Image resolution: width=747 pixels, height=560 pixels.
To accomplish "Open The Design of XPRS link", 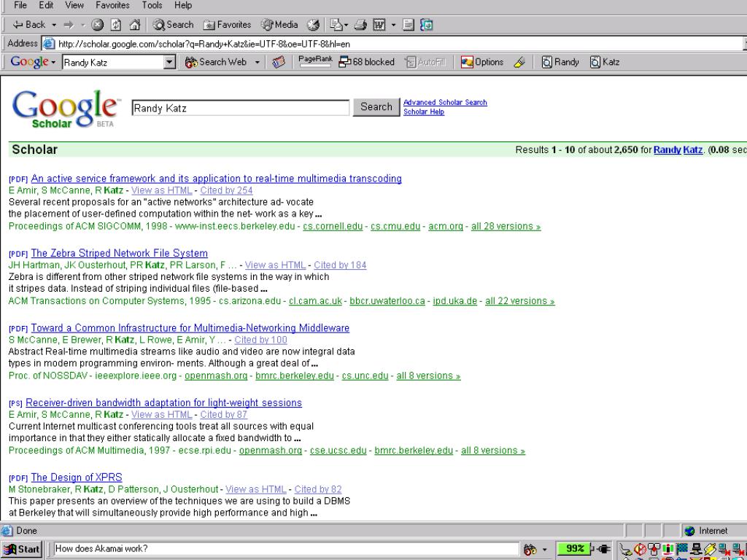I will [x=76, y=478].
